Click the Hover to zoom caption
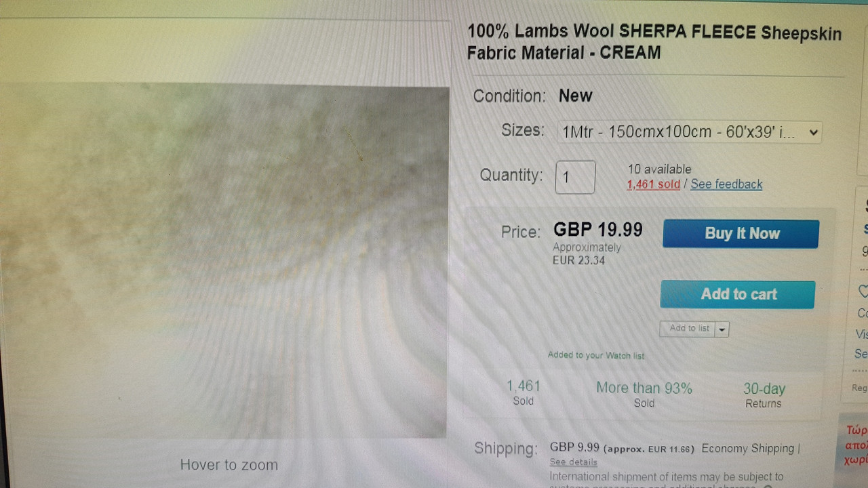This screenshot has height=488, width=868. (x=229, y=465)
